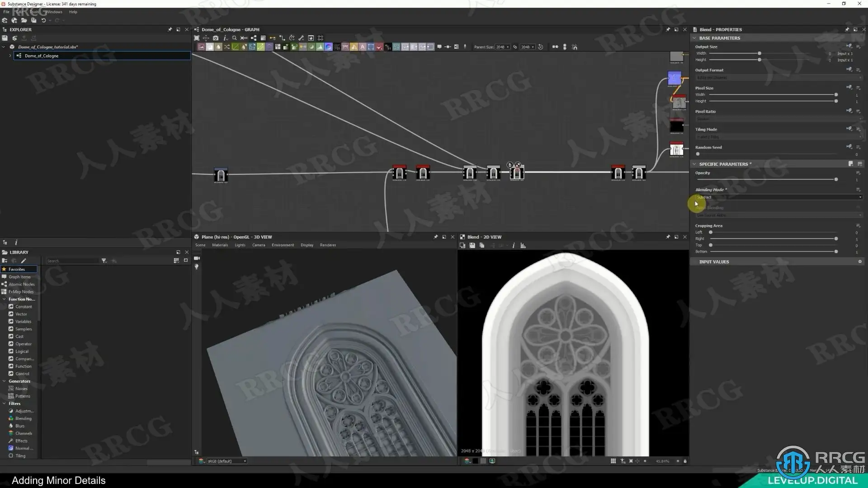Screen dimensions: 868x488
Task: Click the save disk icon in Explorer panel
Action: pyautogui.click(x=5, y=38)
